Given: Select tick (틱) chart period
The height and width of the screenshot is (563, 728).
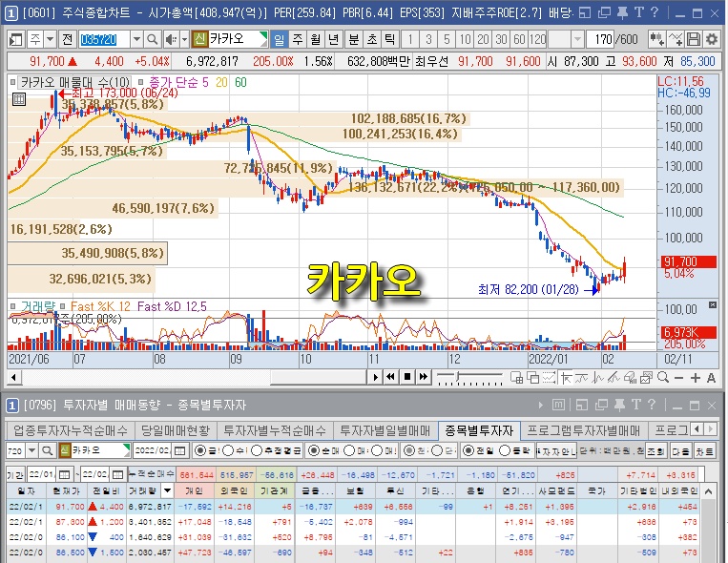Looking at the screenshot, I should pos(390,39).
